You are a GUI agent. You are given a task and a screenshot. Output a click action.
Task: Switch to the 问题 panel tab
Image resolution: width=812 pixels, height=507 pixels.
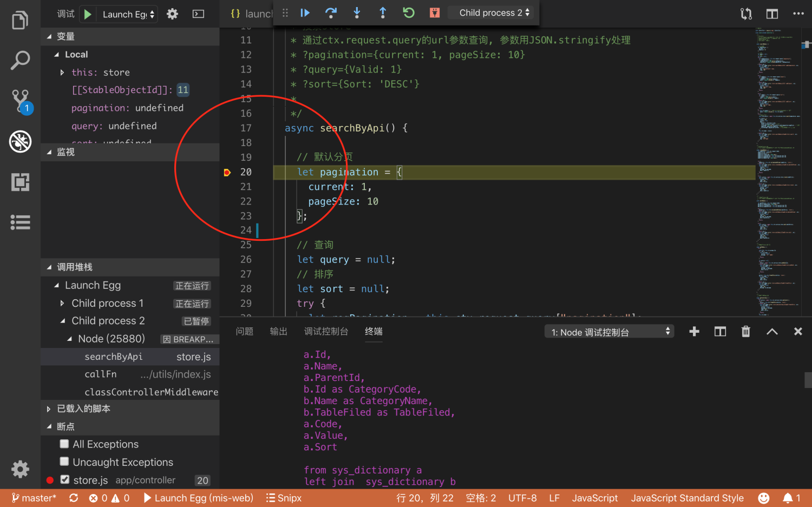(245, 331)
